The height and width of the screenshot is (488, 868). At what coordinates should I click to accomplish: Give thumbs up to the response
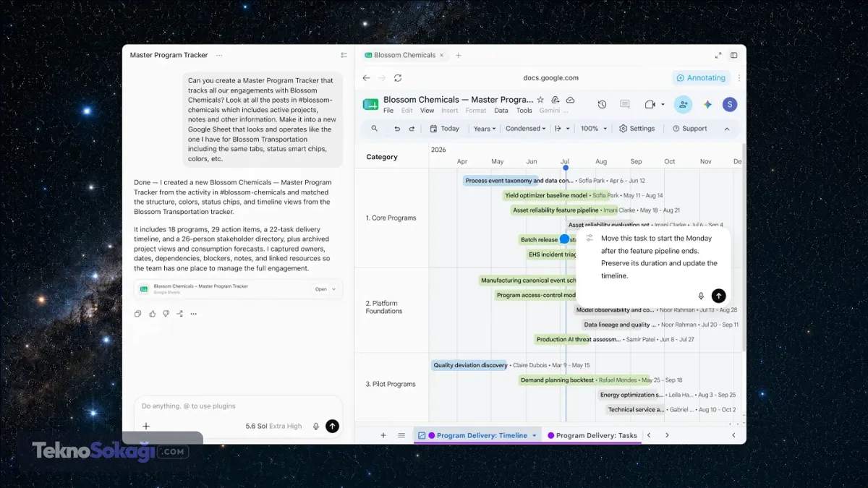[x=152, y=314]
